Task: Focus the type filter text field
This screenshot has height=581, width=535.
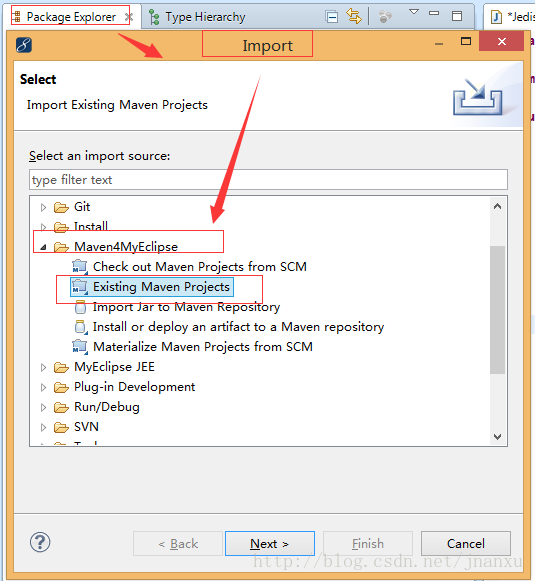Action: click(268, 180)
